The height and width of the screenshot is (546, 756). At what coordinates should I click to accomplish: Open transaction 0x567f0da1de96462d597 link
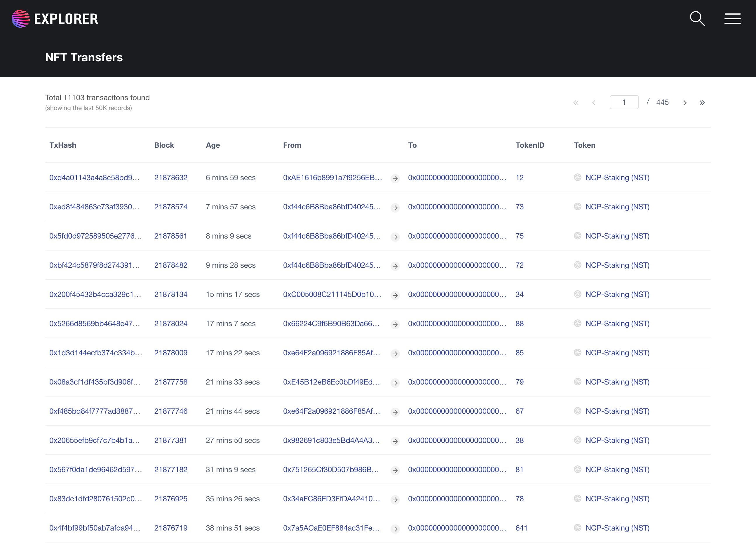[95, 470]
